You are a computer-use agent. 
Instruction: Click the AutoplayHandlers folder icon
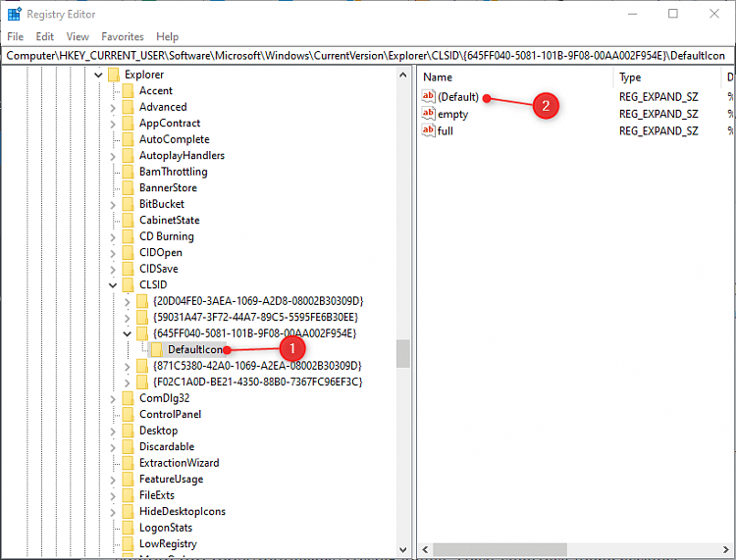[129, 155]
